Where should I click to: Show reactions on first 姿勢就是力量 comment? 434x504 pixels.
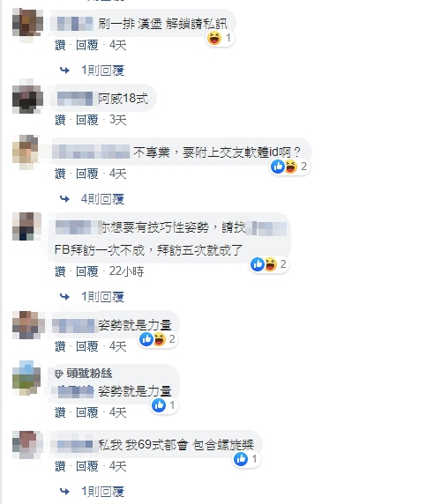point(158,339)
